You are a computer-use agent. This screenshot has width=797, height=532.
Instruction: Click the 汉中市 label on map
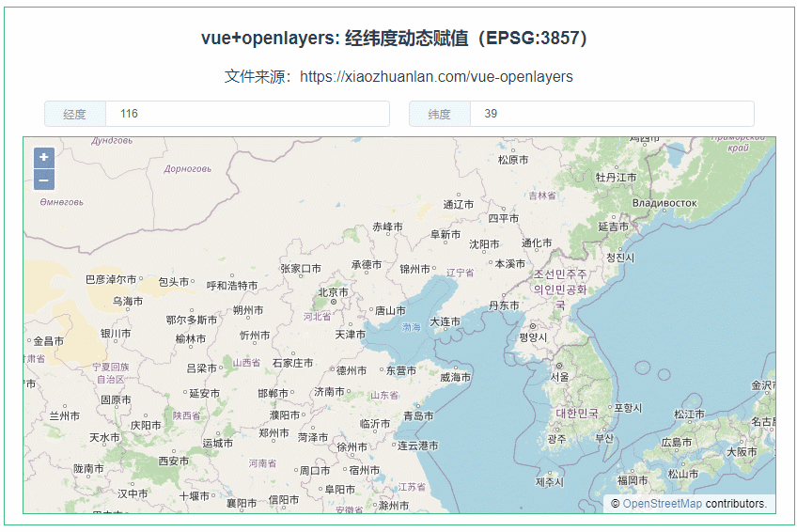[x=133, y=493]
